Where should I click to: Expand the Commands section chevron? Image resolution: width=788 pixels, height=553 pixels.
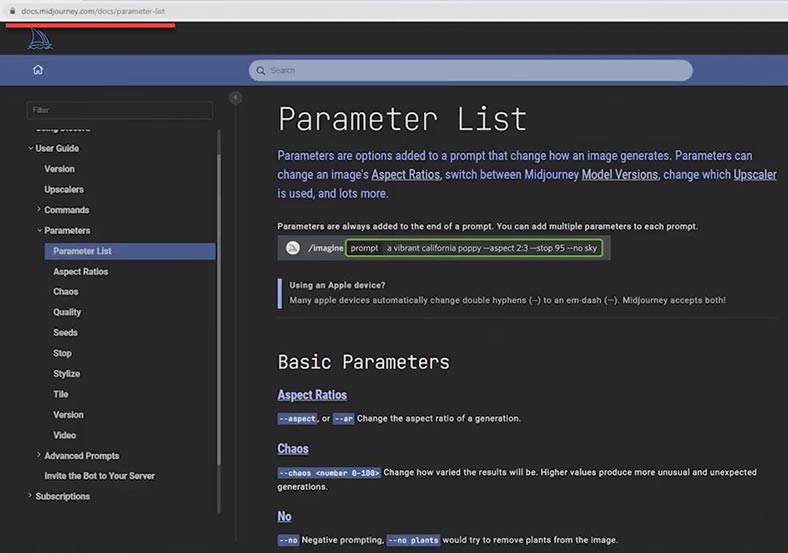coord(39,209)
